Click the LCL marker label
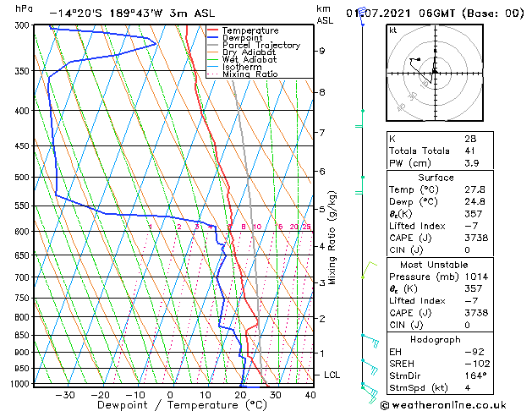Viewport: 532px width, 411px height. click(332, 375)
